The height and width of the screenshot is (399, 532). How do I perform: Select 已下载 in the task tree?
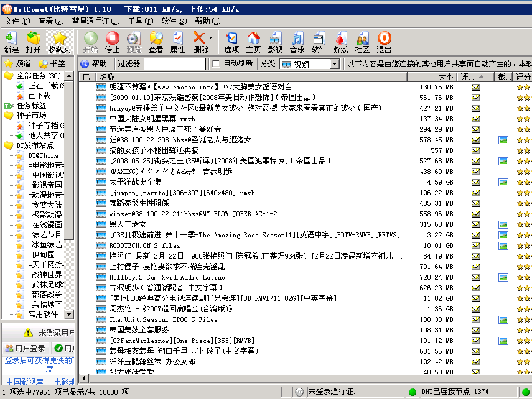point(39,96)
